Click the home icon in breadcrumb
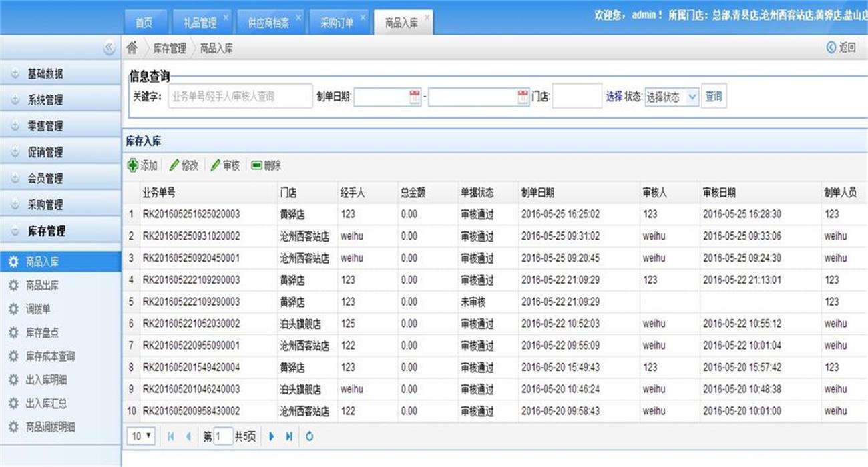Screen dimensions: 868x467 132,48
